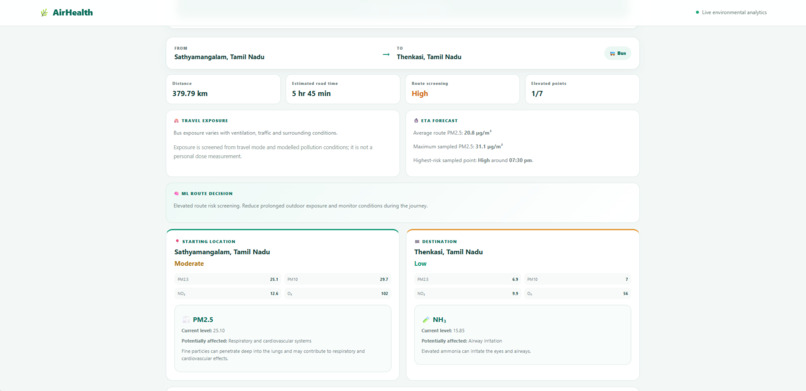This screenshot has height=391, width=806.
Task: Click the Low rating under Thenkasi
Action: click(420, 264)
